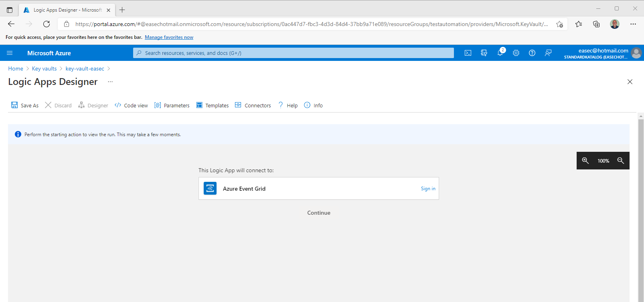Sign in to Azure Event Grid
The width and height of the screenshot is (644, 302).
[x=428, y=189]
